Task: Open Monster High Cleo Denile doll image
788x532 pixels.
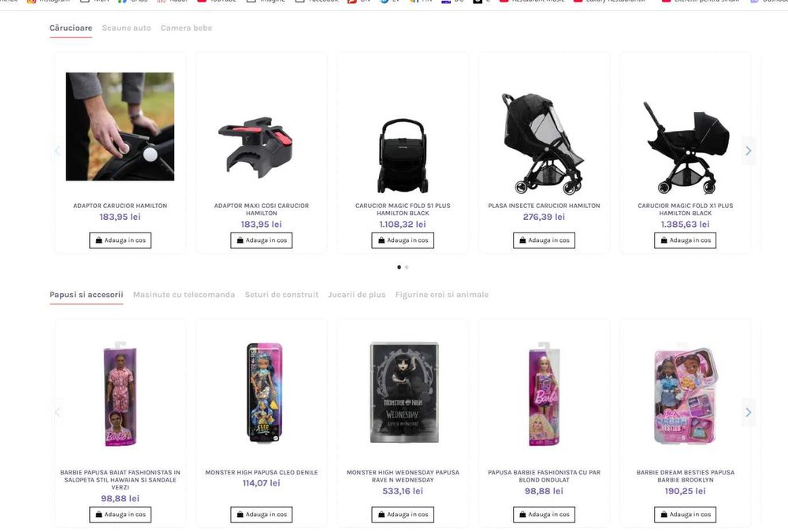Action: (262, 392)
